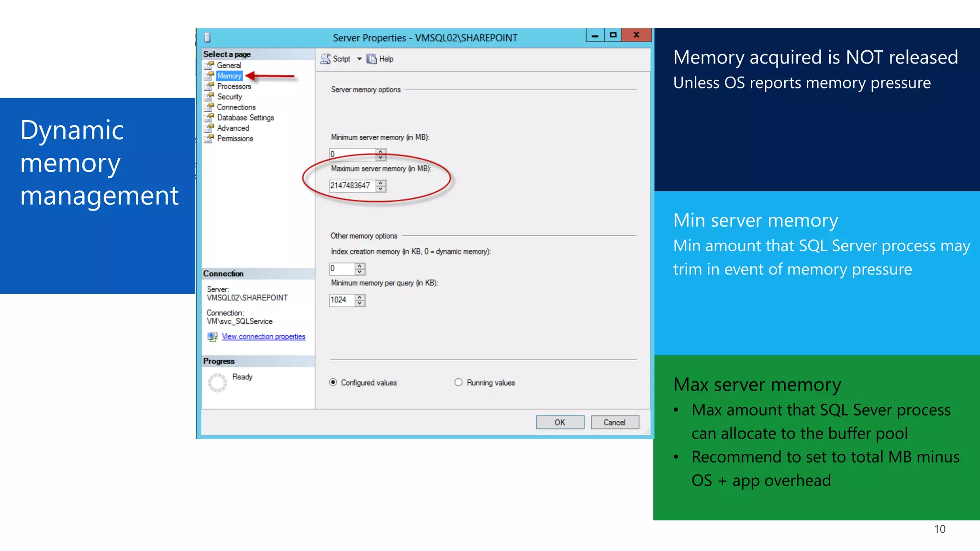Increase Minimum memory per query value
This screenshot has height=551, width=980.
click(360, 297)
